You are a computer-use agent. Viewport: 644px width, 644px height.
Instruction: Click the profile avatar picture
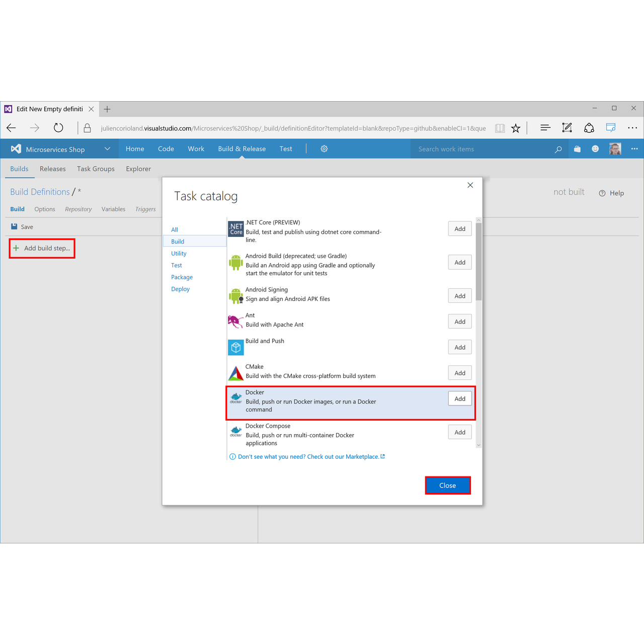(614, 148)
